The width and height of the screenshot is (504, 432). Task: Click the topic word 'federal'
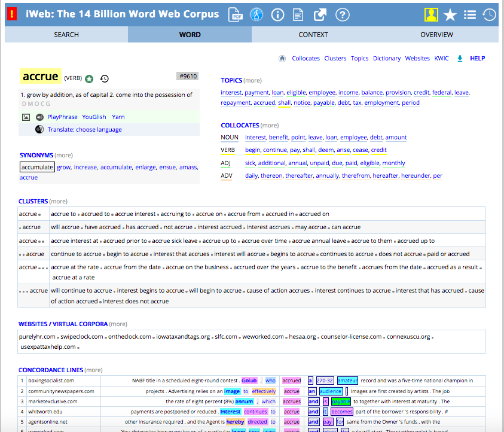[x=442, y=92]
